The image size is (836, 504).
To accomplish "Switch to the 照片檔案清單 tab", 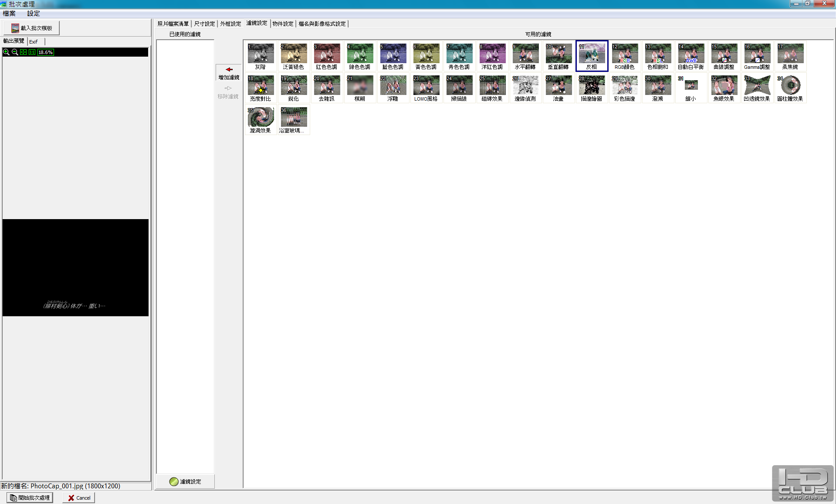I will [173, 24].
